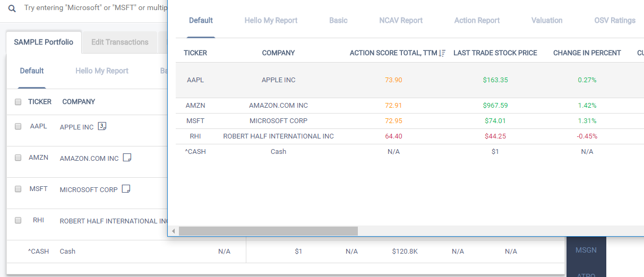644x277 pixels.
Task: Check the MSFT row checkbox
Action: tap(18, 189)
